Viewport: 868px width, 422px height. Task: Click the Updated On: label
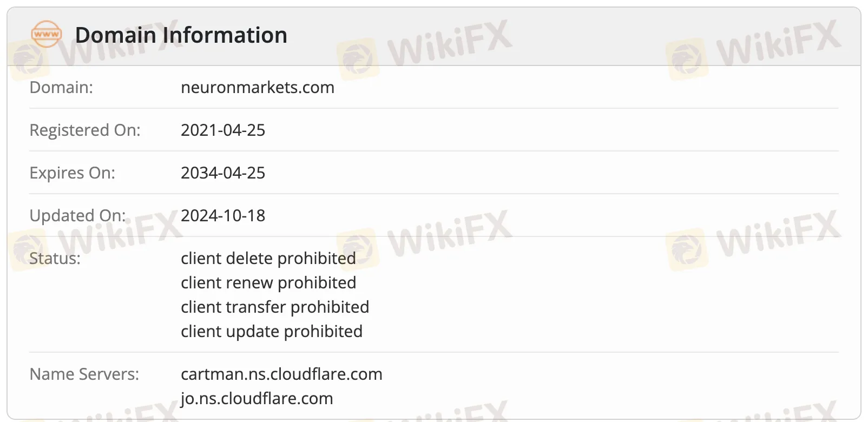tap(77, 215)
